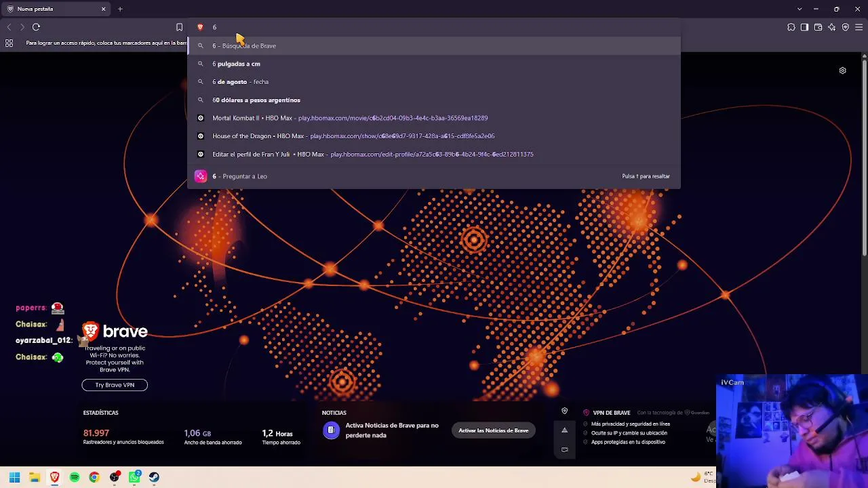
Task: Select VPN shield icon in widget strip
Action: click(x=564, y=411)
